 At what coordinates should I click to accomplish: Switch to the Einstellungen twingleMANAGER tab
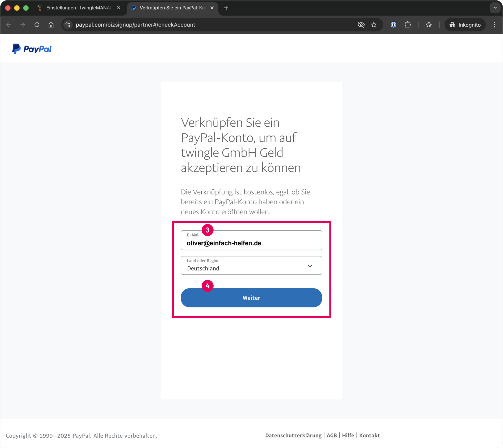pyautogui.click(x=78, y=8)
